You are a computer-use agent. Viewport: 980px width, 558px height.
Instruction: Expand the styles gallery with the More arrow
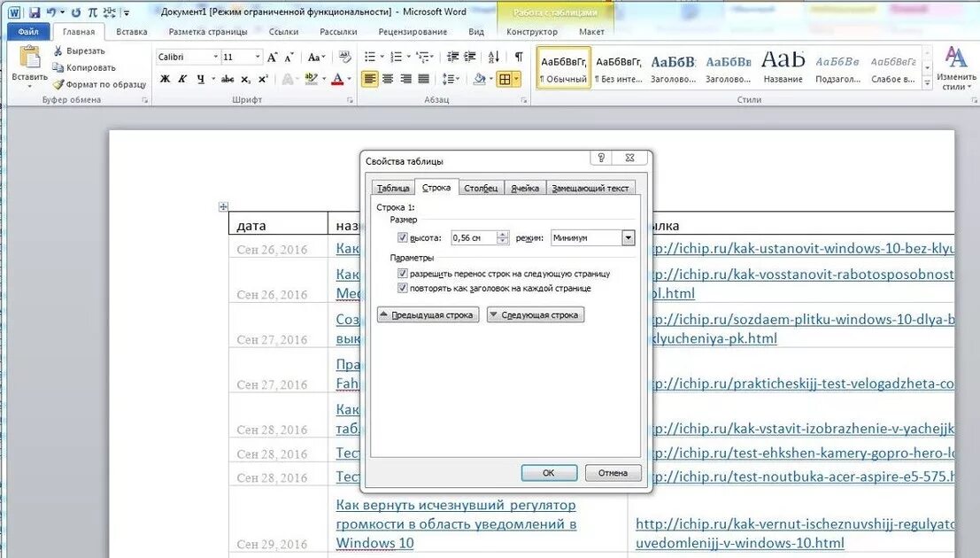coord(928,82)
